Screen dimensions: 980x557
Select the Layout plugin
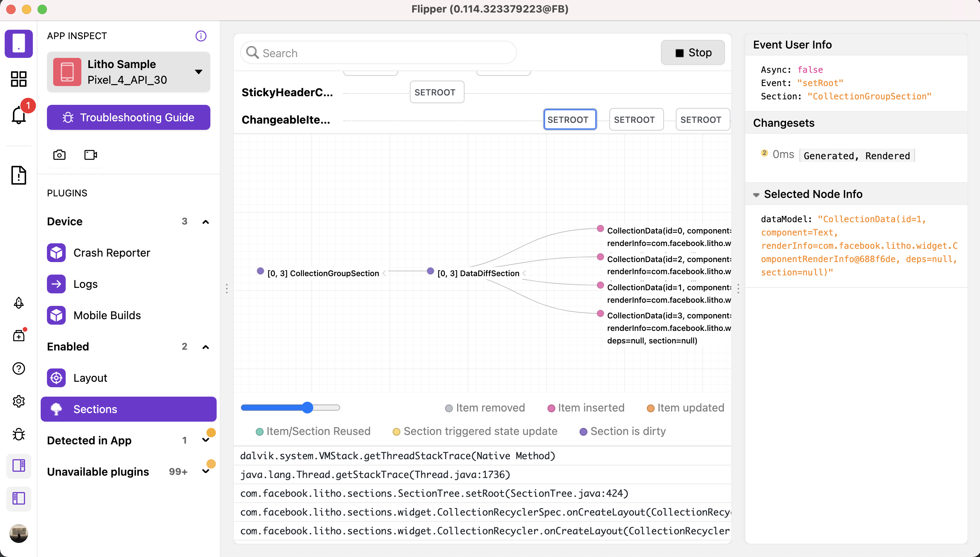[x=90, y=378]
